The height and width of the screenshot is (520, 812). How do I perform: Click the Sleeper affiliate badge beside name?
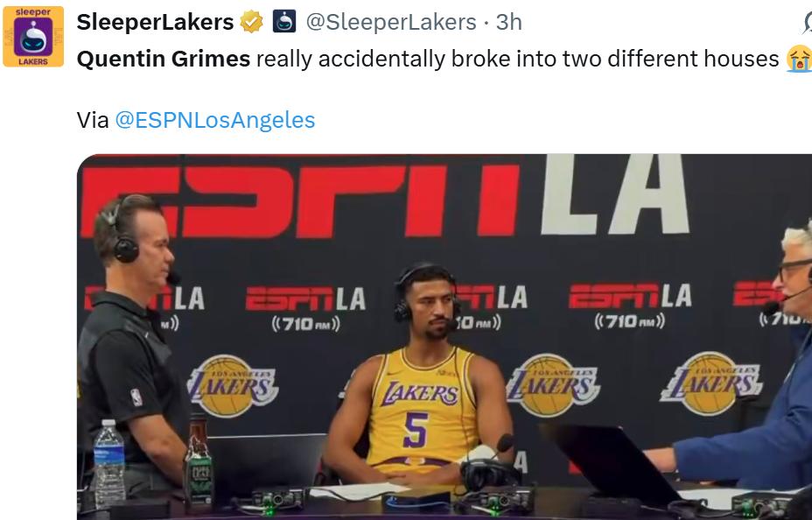coord(283,22)
